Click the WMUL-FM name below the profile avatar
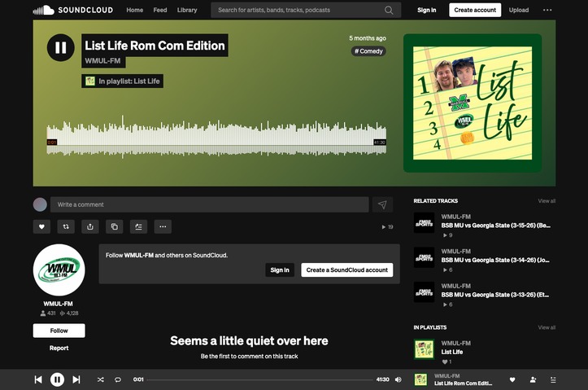This screenshot has width=588, height=390. point(58,304)
